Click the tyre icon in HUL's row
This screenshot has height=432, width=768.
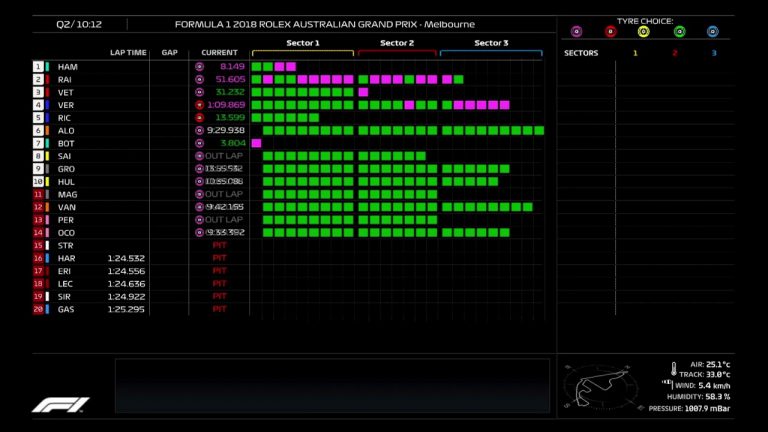tap(199, 181)
